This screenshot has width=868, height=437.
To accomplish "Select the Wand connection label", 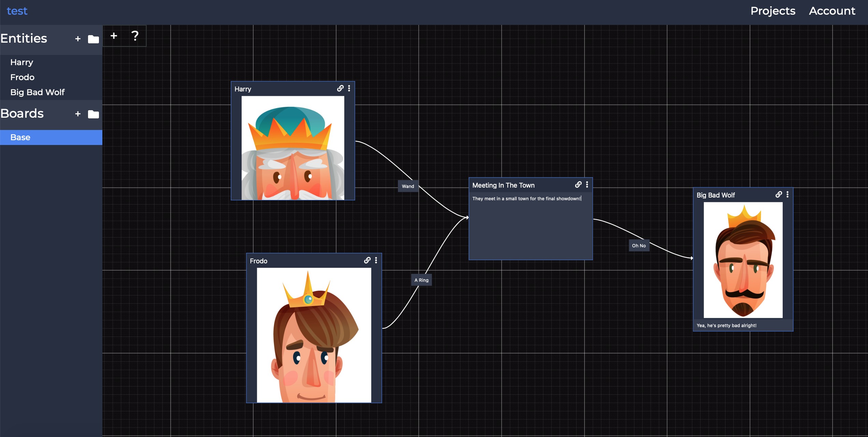I will point(408,186).
